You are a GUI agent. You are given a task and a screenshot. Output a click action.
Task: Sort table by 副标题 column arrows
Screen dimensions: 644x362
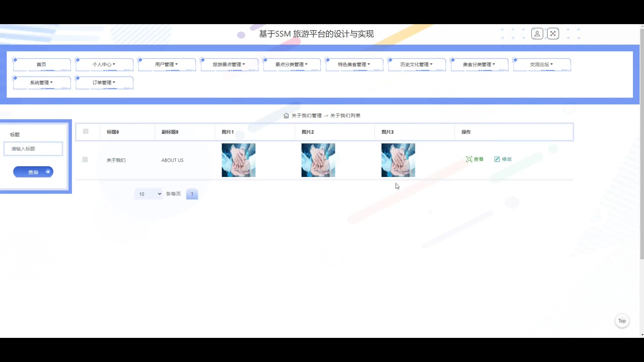pos(177,132)
